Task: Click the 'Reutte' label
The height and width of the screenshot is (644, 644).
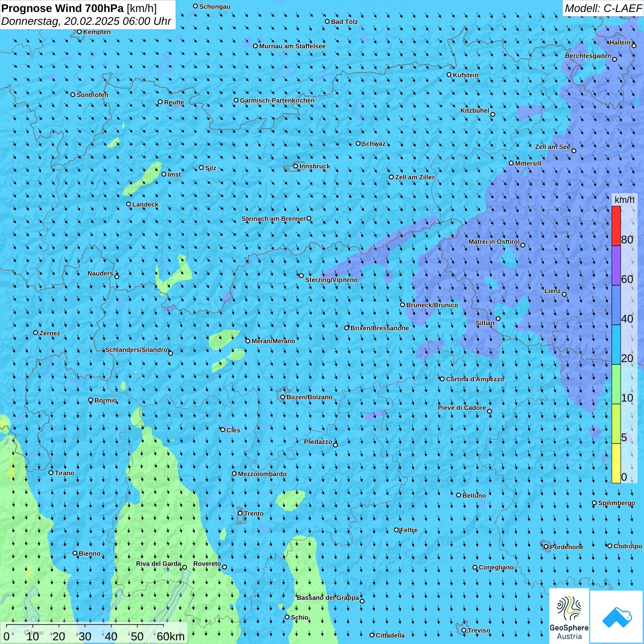Action: 174,102
